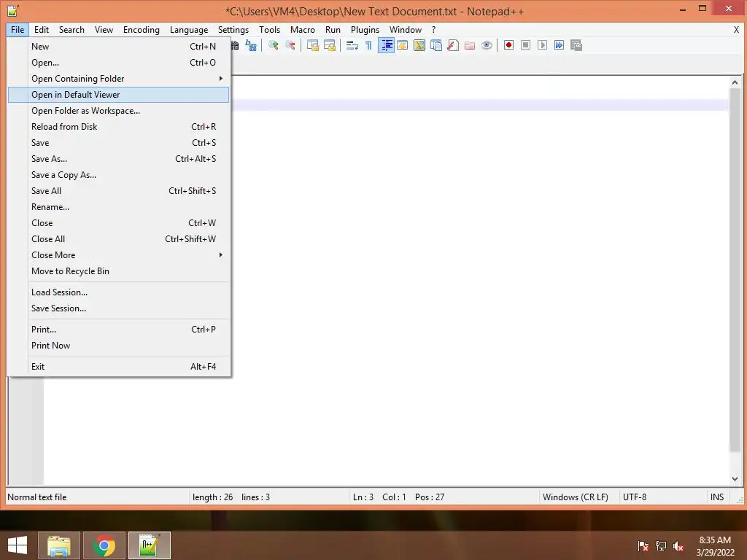Open the Edit menu
Screen dimensions: 747x560
point(42,29)
